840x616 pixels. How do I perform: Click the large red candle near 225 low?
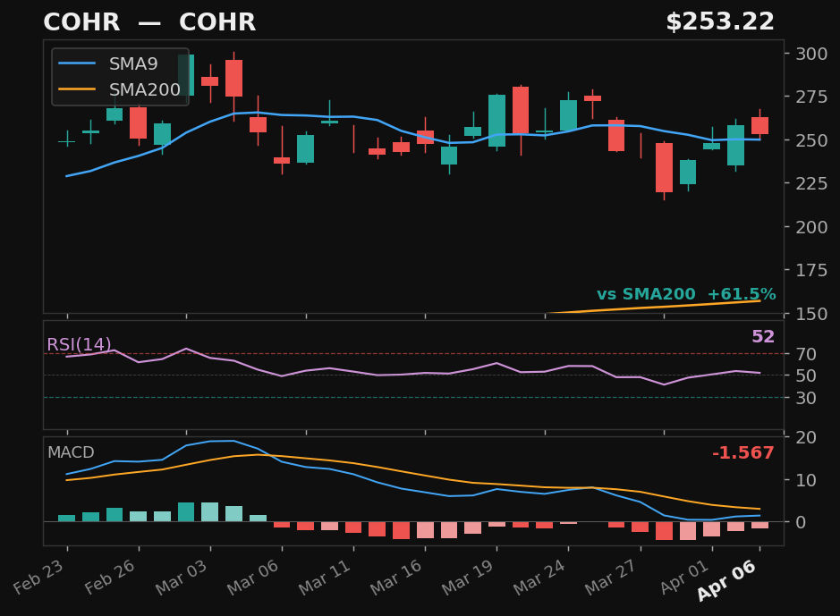tap(665, 167)
